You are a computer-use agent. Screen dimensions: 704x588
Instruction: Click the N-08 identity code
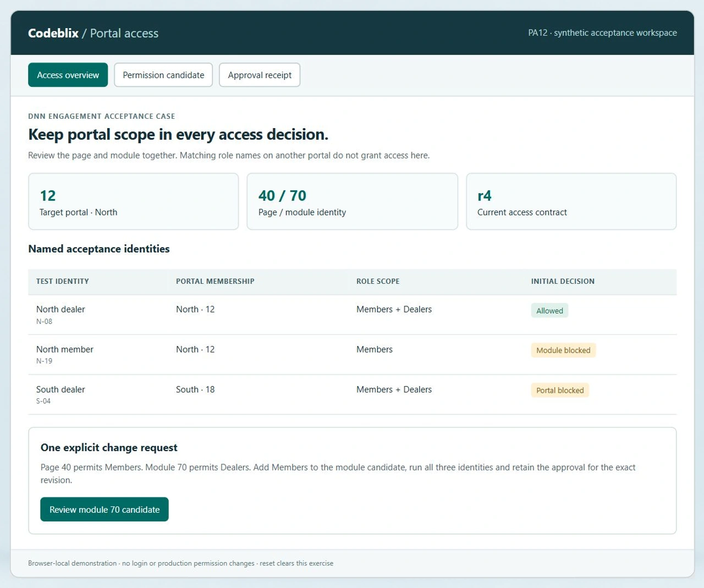(44, 321)
